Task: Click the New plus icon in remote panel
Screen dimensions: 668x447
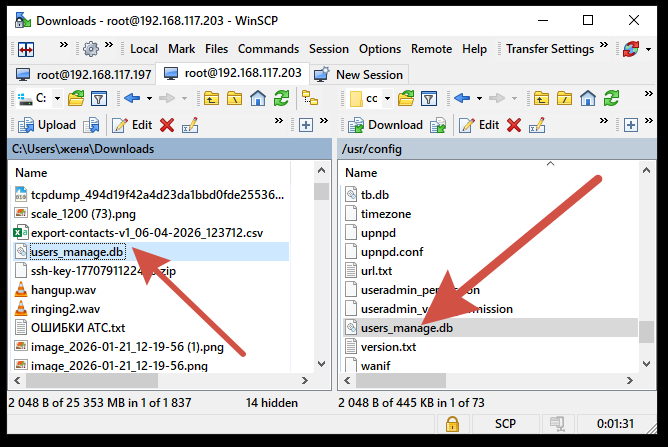Action: 631,125
